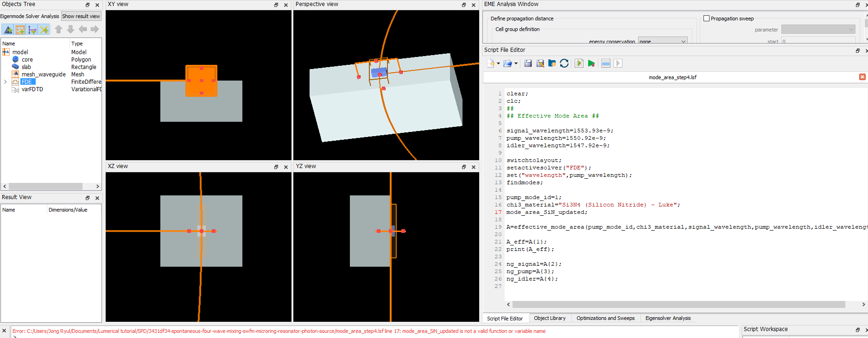
Task: Undock Script File Editor panel
Action: click(858, 50)
